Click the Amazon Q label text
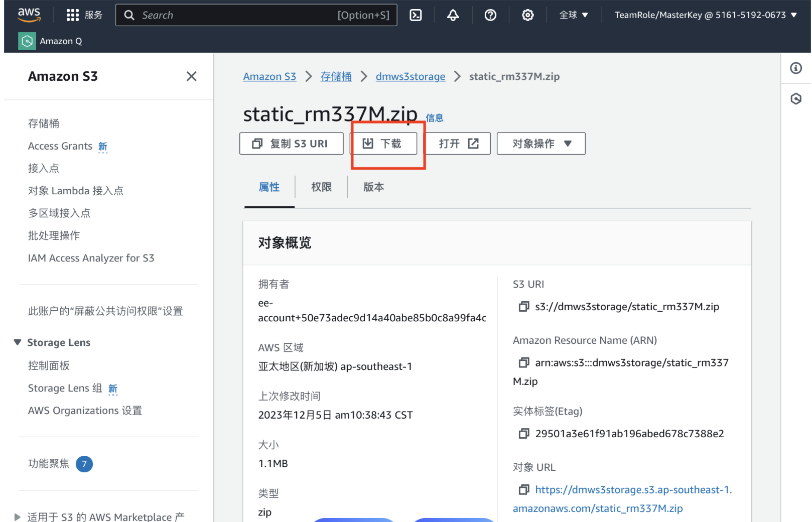The image size is (812, 522). pyautogui.click(x=61, y=41)
